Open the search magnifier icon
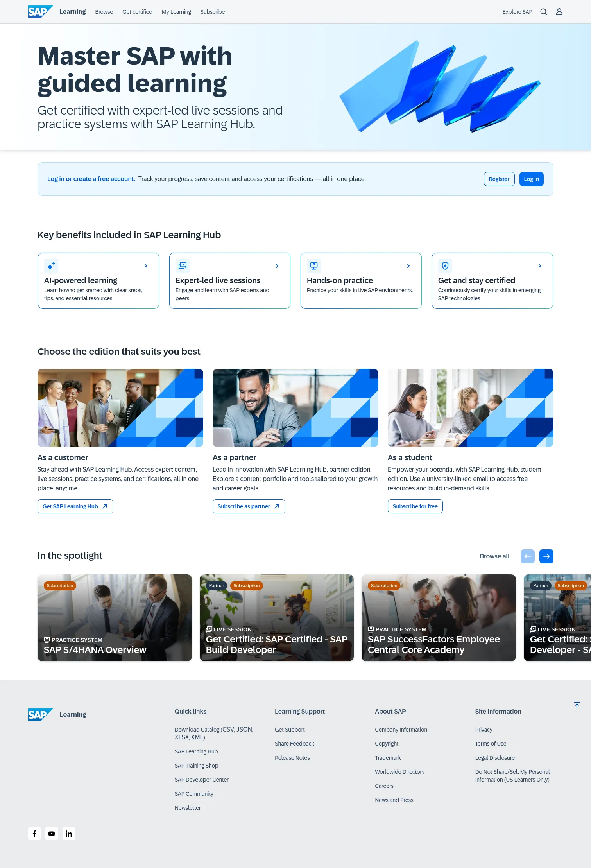This screenshot has height=868, width=591. [544, 12]
